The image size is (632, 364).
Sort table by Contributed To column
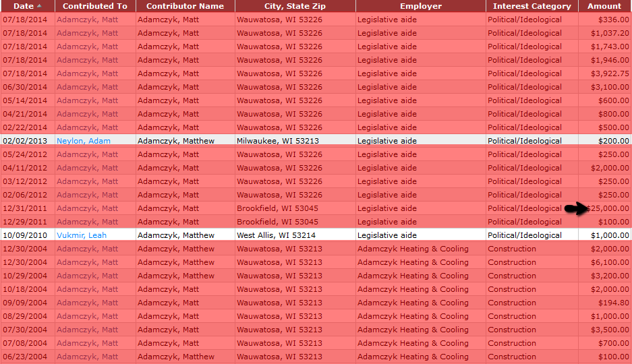(x=95, y=6)
